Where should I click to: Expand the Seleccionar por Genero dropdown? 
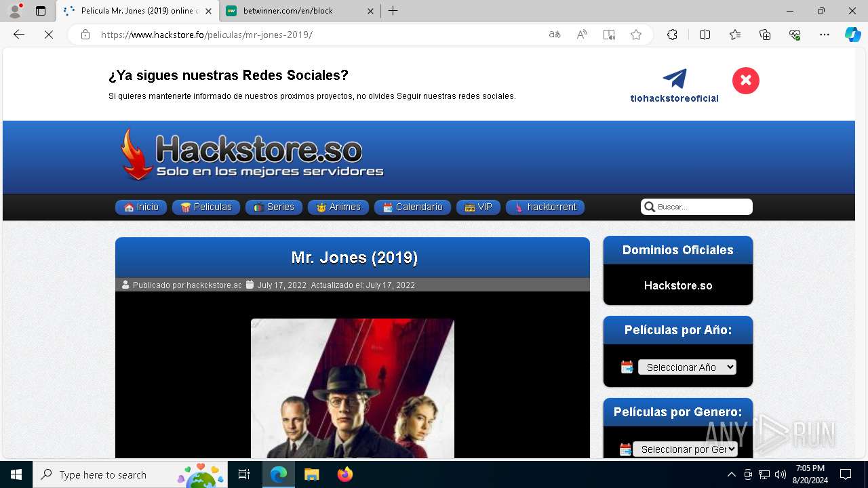click(685, 449)
